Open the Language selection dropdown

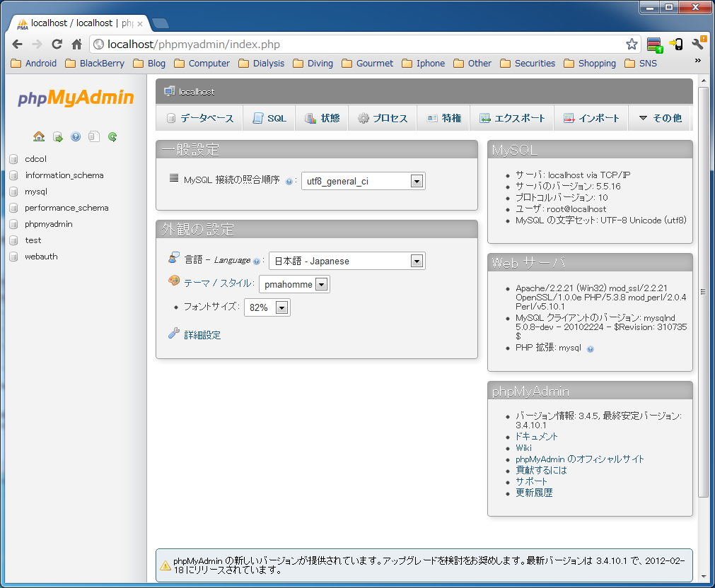[347, 261]
